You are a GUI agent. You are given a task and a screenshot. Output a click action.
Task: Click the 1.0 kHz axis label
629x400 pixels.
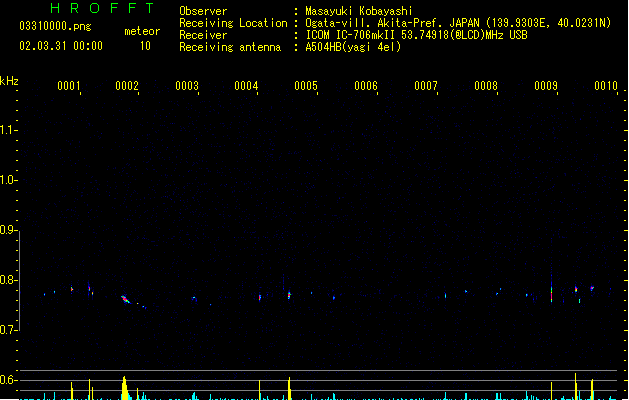click(x=7, y=180)
